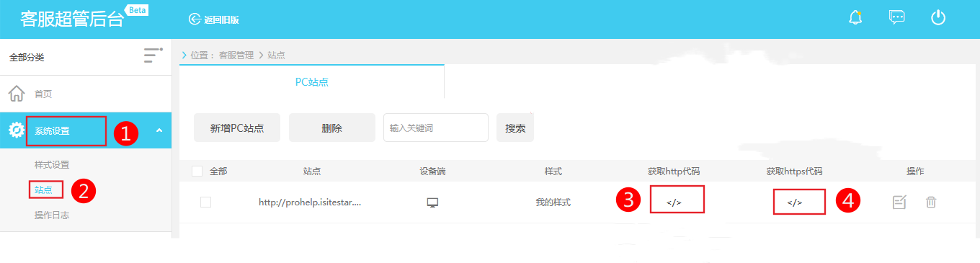
Task: Edit the site with pencil icon
Action: coord(899,202)
